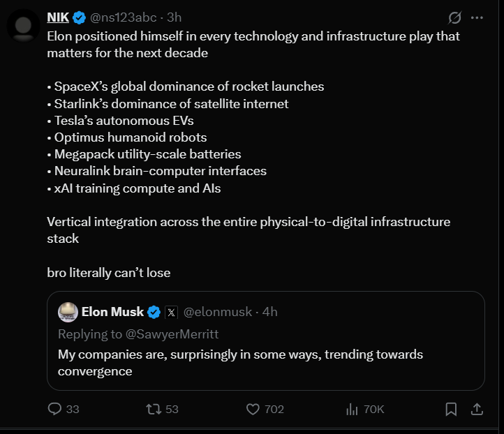
Task: Click Elon Musk's verified checkmark
Action: click(154, 312)
